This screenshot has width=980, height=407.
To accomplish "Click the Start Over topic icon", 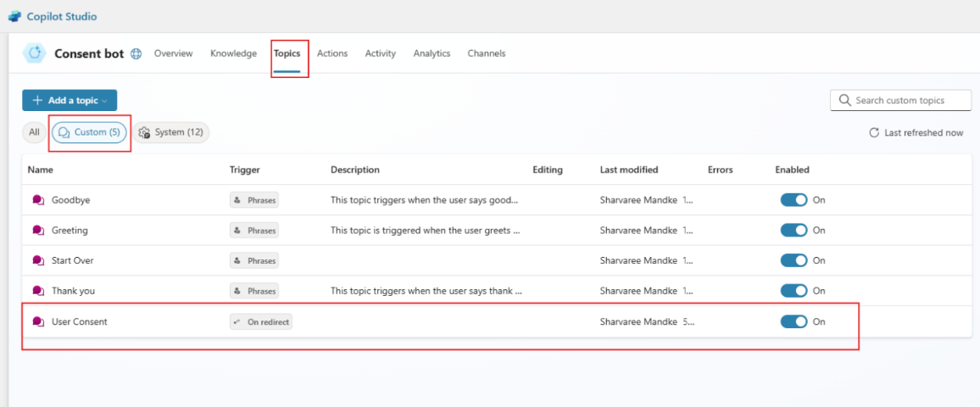I will [38, 260].
